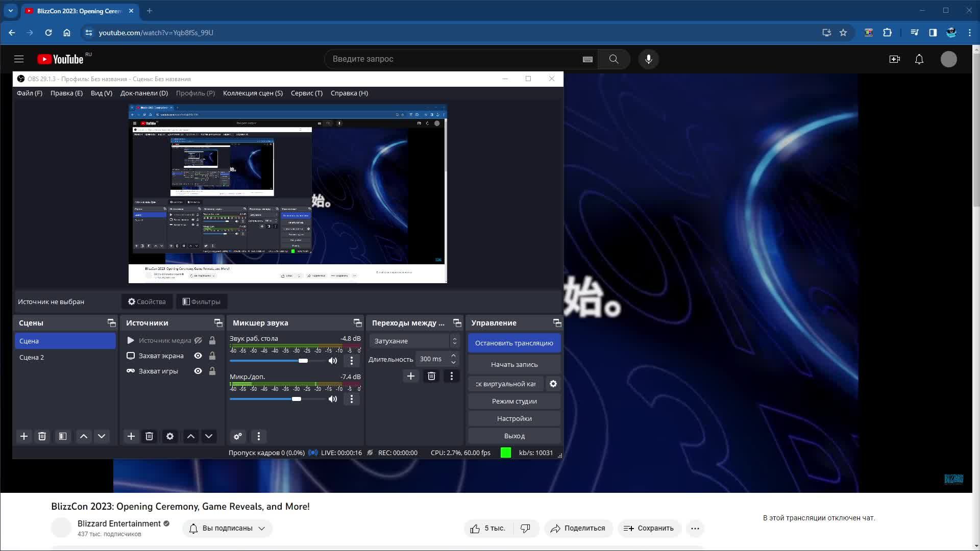The image size is (980, 551).
Task: Unlock the Источник медиа source lock
Action: click(212, 340)
